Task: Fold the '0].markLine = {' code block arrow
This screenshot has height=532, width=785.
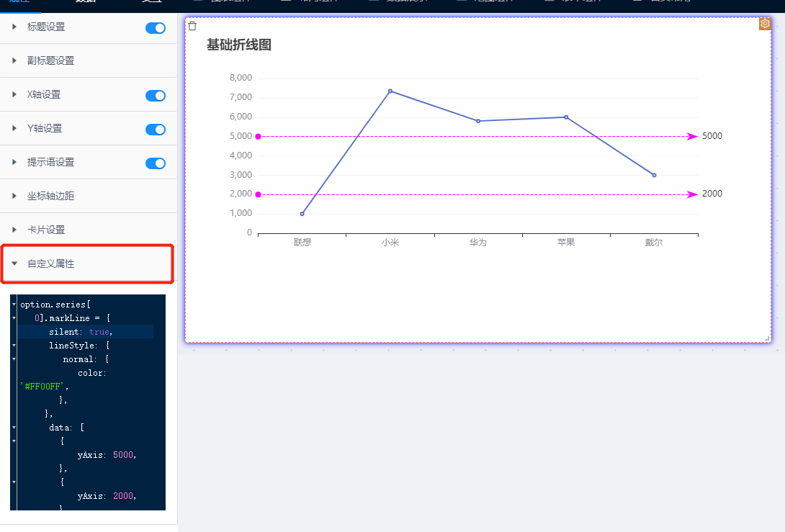Action: (14, 317)
